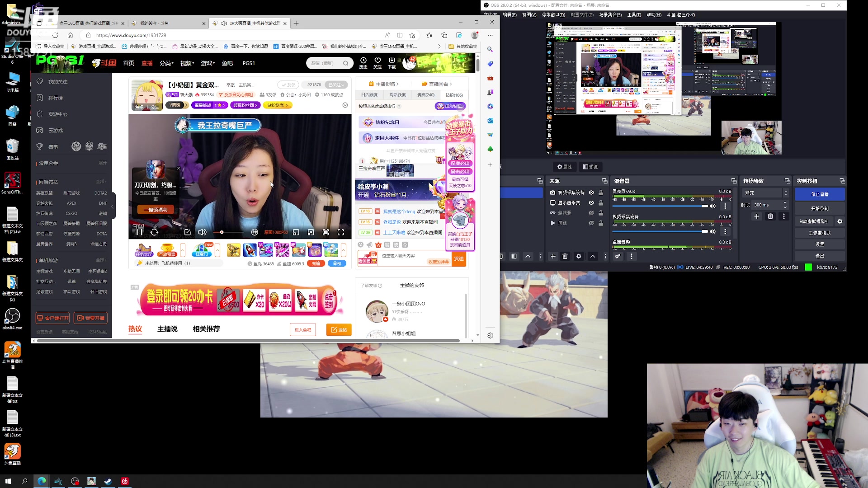Screen dimensions: 868x488
Task: Click the 开始录制 button
Action: (x=820, y=208)
